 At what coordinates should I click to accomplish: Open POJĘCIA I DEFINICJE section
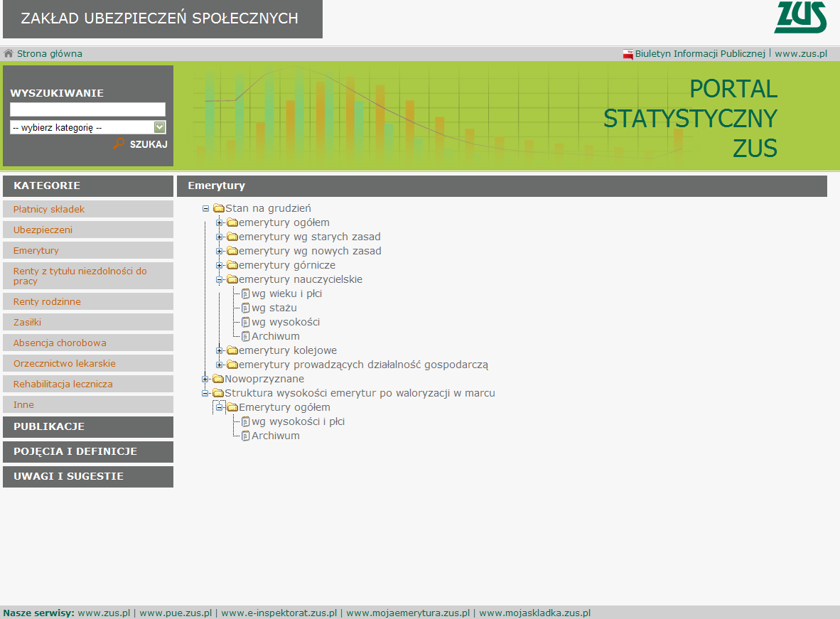tap(88, 452)
